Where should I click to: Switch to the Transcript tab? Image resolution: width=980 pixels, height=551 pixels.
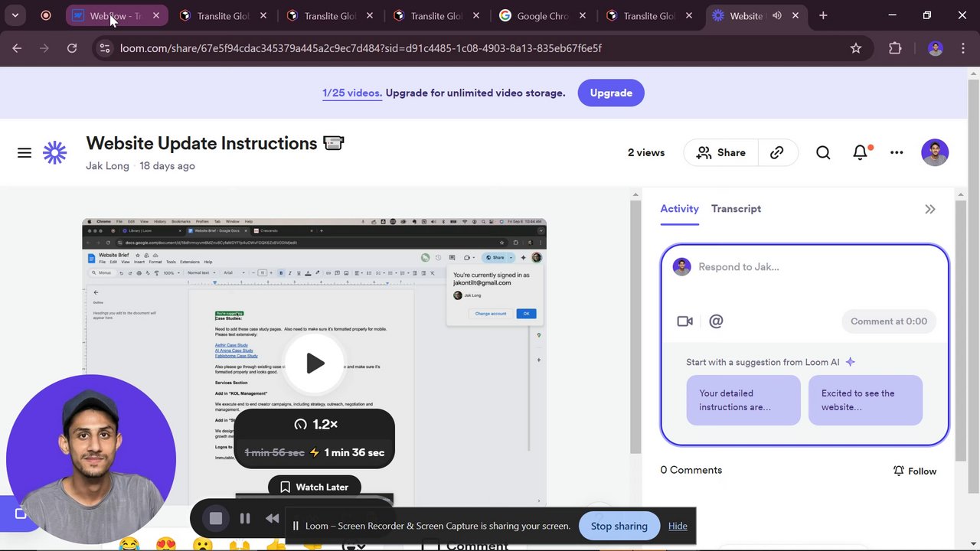736,209
